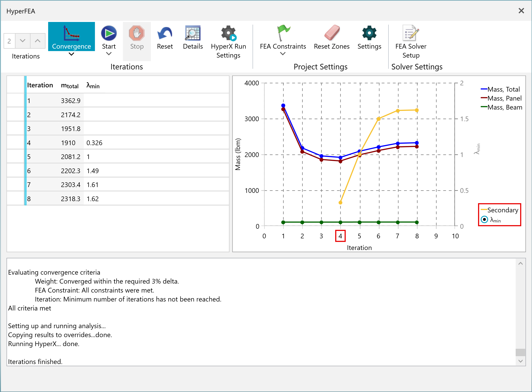Select the λmin value 1.49
532x392 pixels.
click(92, 171)
